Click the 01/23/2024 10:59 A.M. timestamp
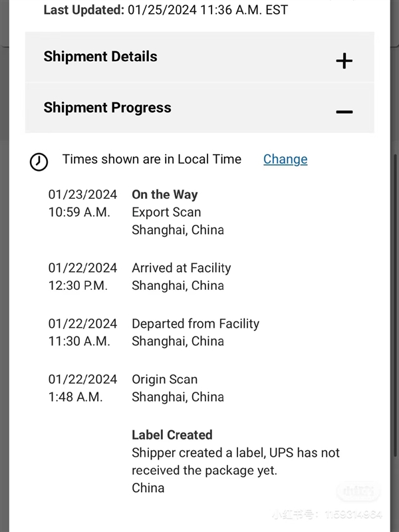 pos(82,203)
